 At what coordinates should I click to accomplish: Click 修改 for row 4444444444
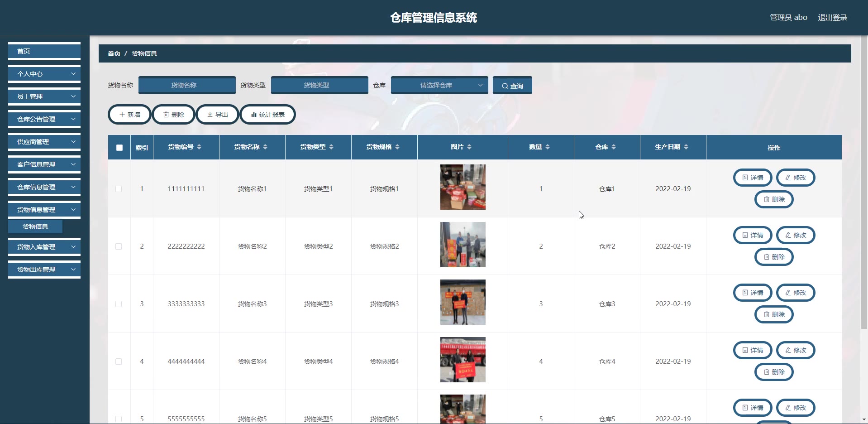click(796, 350)
